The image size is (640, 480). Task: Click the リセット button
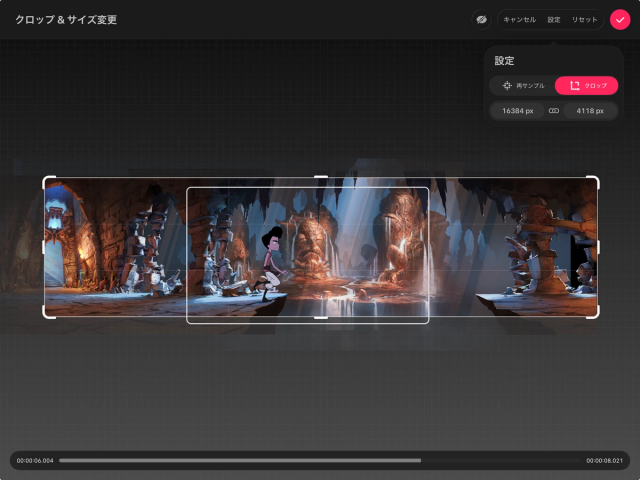584,20
